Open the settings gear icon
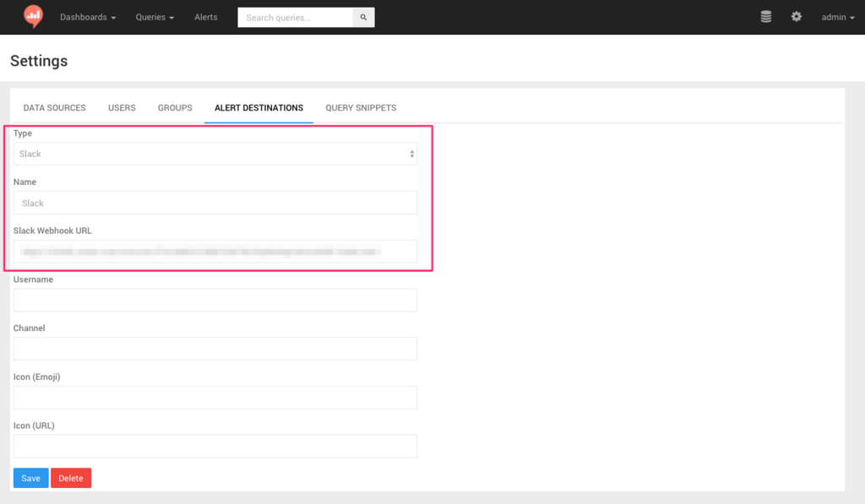The width and height of the screenshot is (865, 504). coord(796,17)
